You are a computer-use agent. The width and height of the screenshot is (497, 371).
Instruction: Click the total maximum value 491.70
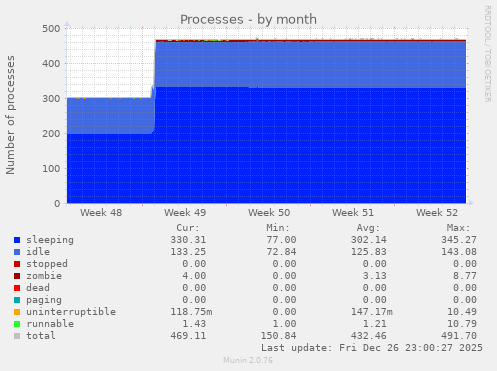[459, 336]
